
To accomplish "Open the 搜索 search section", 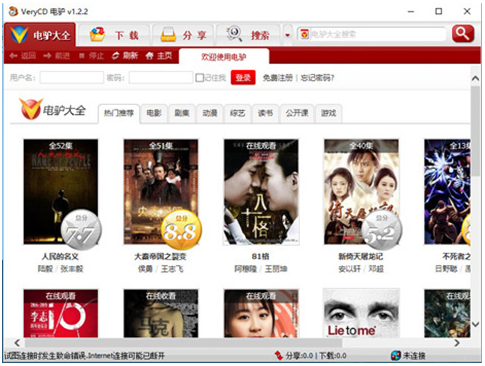I will (x=249, y=35).
